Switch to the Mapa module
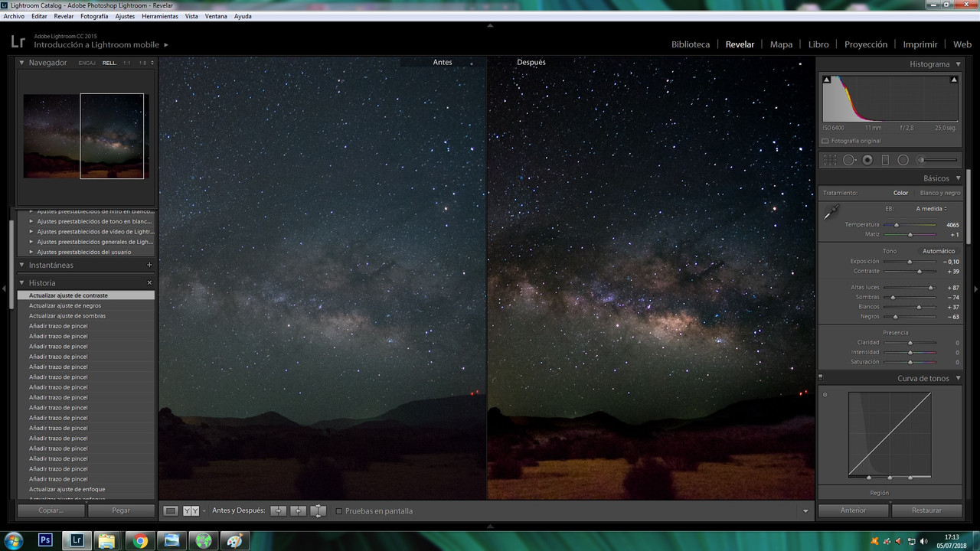 pyautogui.click(x=781, y=44)
